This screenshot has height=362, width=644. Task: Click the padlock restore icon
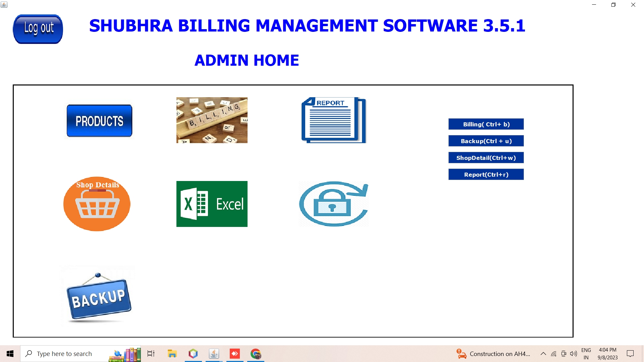(334, 204)
